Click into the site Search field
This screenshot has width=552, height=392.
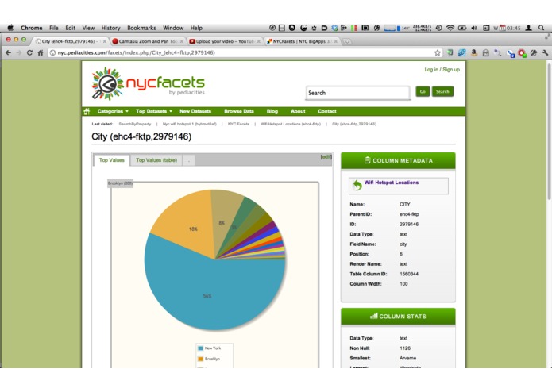click(x=357, y=93)
